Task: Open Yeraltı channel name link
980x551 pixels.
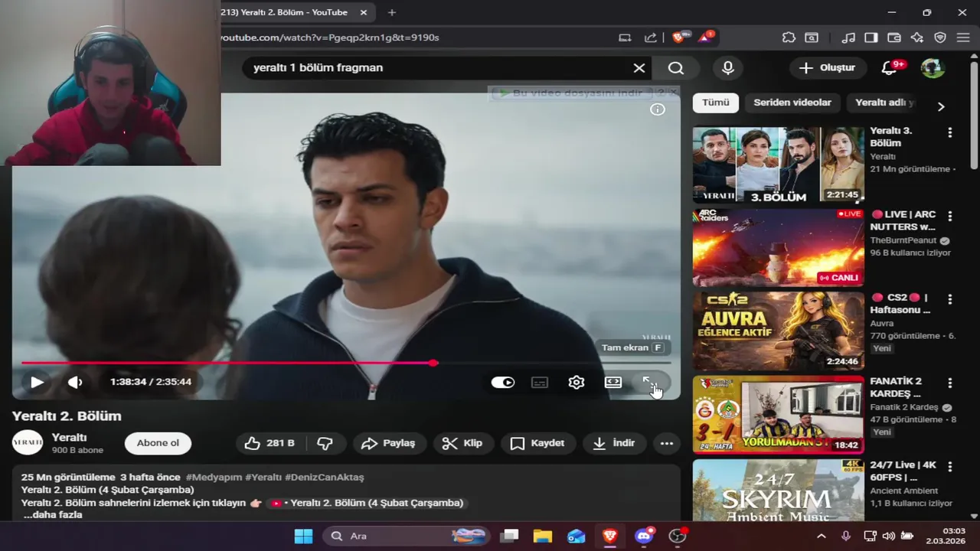Action: [x=69, y=437]
